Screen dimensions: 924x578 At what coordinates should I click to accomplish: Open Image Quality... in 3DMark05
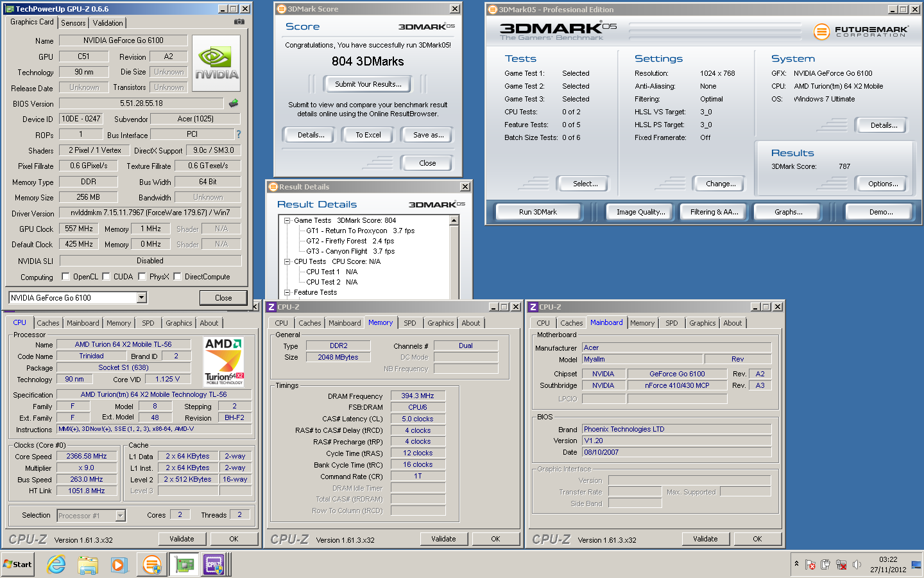coord(640,212)
